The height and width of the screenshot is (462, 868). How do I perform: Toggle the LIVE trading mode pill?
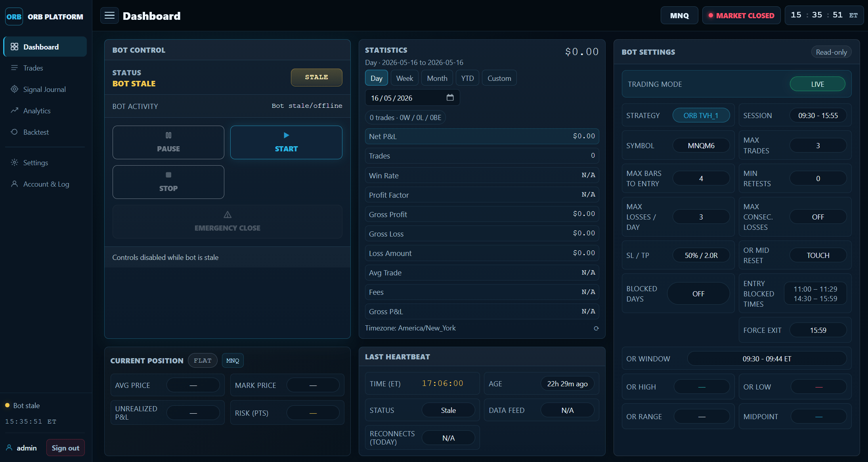tap(817, 84)
